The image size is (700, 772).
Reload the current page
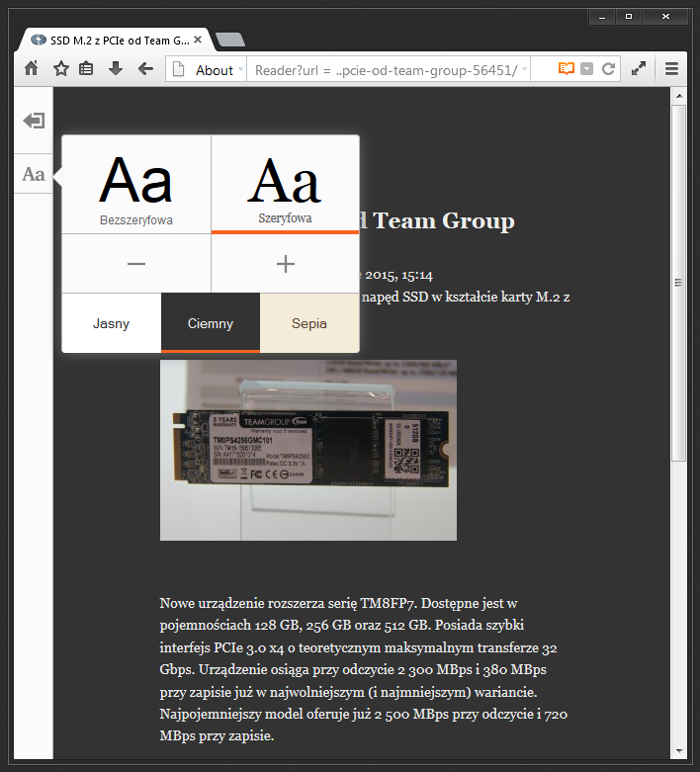coord(608,69)
